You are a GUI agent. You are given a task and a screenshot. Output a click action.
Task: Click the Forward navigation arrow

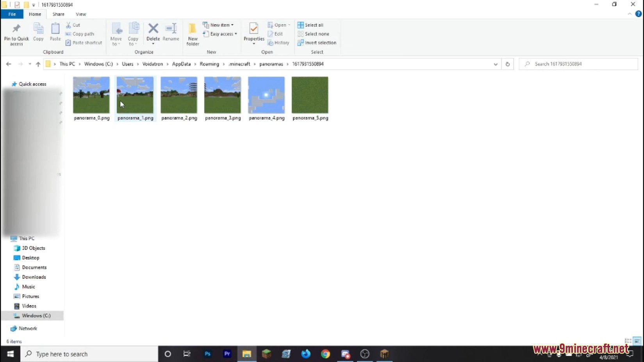pyautogui.click(x=20, y=64)
